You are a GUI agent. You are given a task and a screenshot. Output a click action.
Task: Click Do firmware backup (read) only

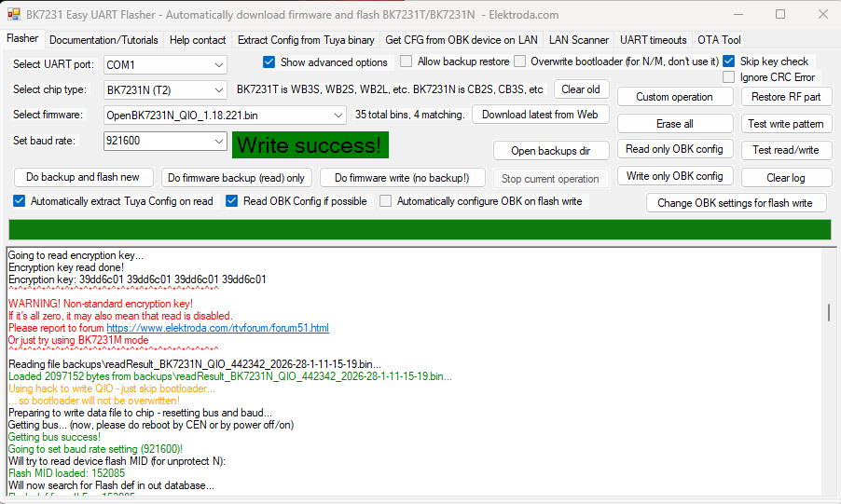(x=236, y=178)
